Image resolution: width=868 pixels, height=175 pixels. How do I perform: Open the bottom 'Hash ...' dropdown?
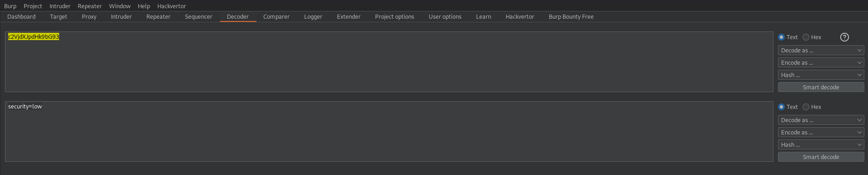pyautogui.click(x=821, y=145)
